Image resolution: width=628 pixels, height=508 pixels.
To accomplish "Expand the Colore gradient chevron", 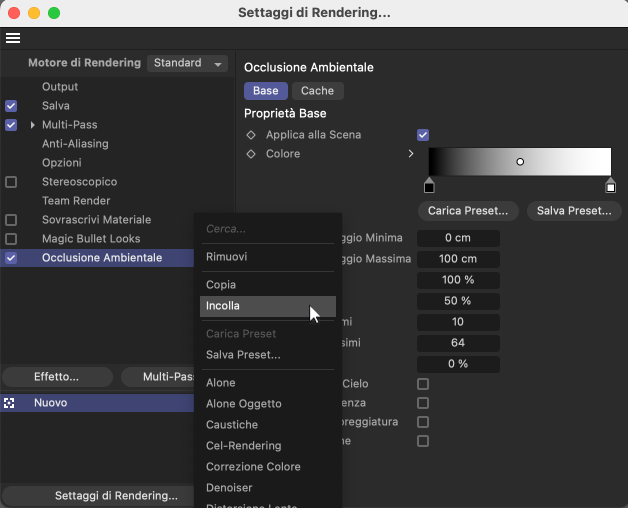I will tap(411, 153).
